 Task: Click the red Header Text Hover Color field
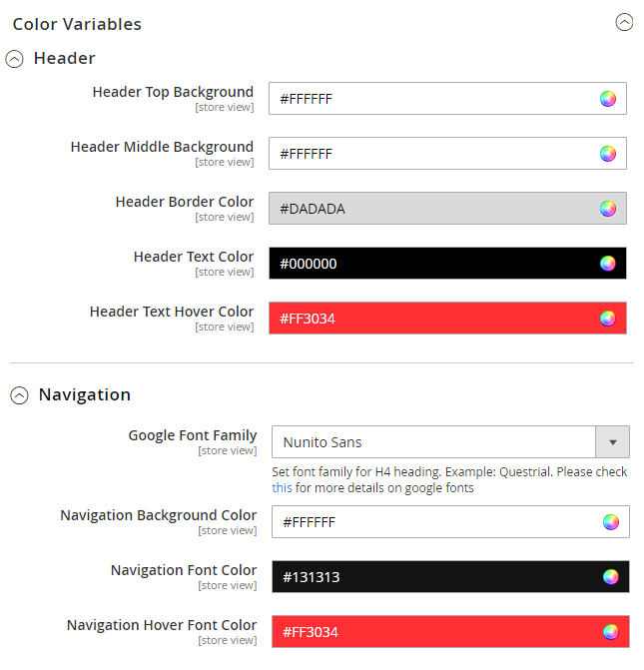(x=429, y=319)
